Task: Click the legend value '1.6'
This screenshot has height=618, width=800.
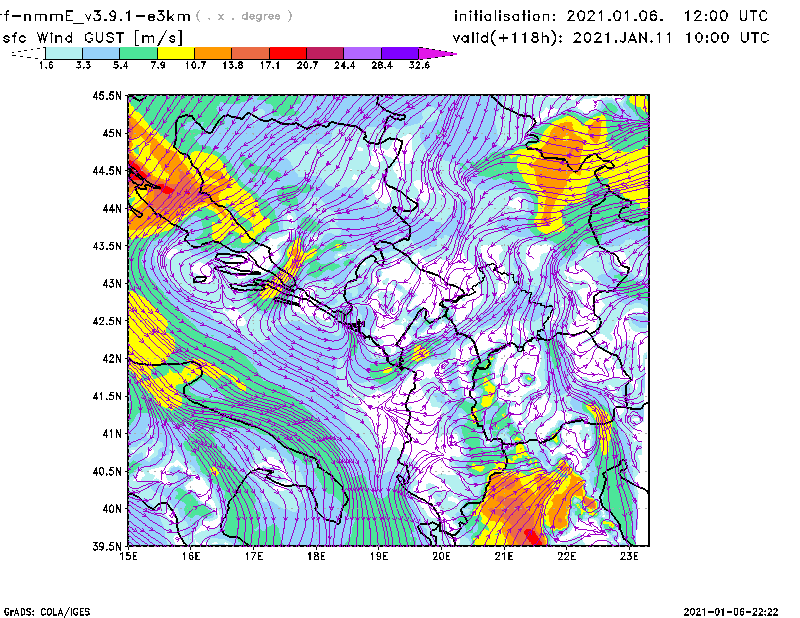Action: 46,65
